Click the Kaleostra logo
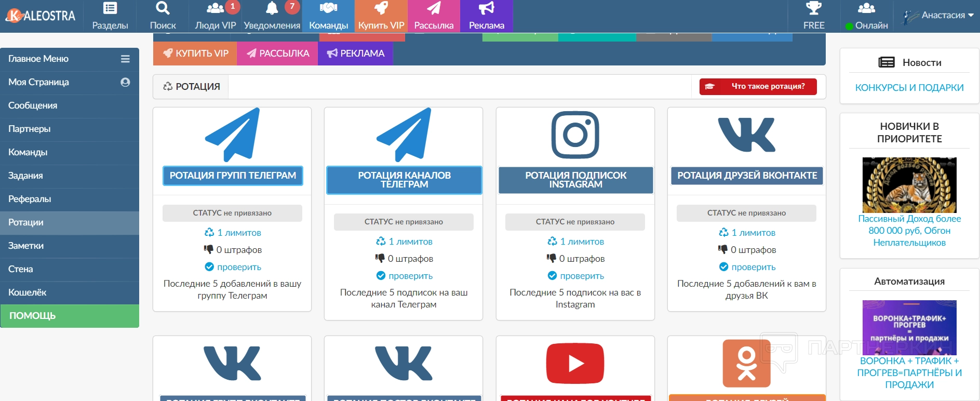This screenshot has width=980, height=401. click(41, 16)
